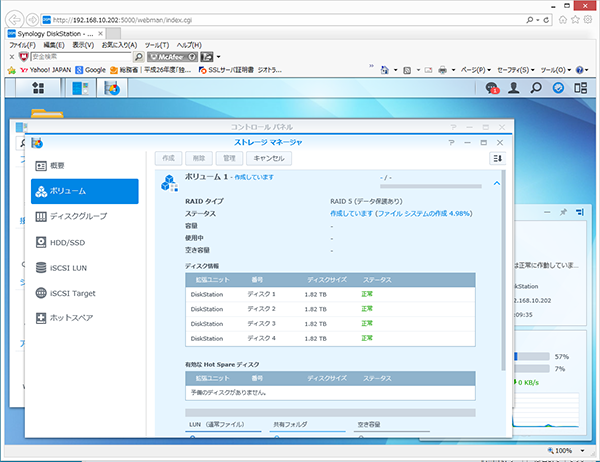600x462 pixels.
Task: Open the list view options button right of toolbar
Action: (x=497, y=158)
